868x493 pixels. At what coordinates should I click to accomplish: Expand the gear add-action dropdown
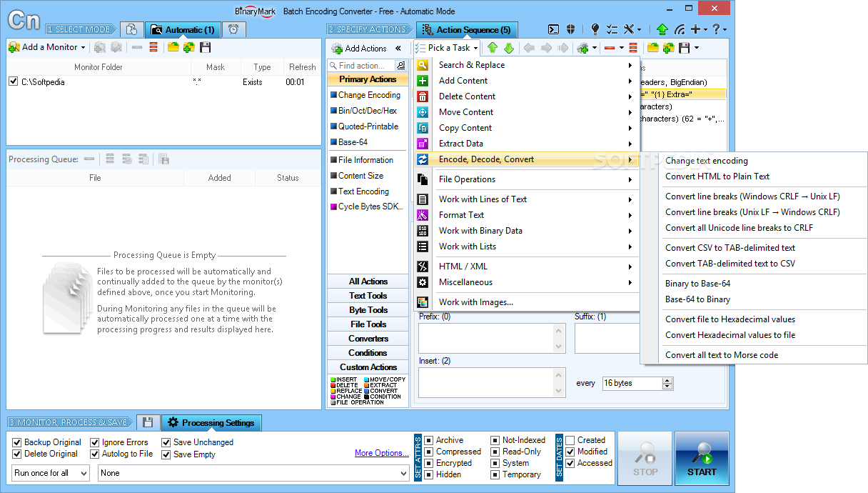pyautogui.click(x=595, y=49)
